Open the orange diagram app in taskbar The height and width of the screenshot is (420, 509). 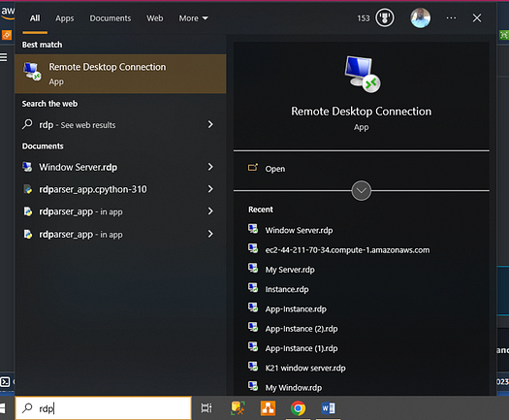coord(268,408)
